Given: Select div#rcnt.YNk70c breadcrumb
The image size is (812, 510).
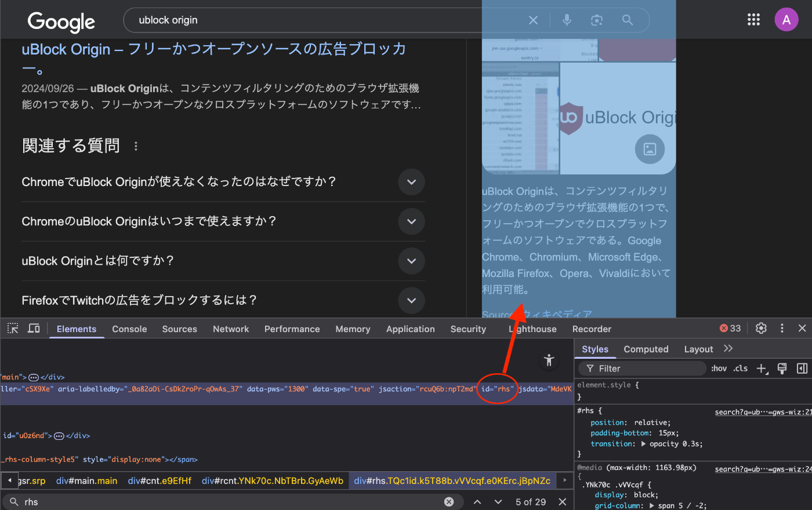Looking at the screenshot, I should tap(273, 480).
